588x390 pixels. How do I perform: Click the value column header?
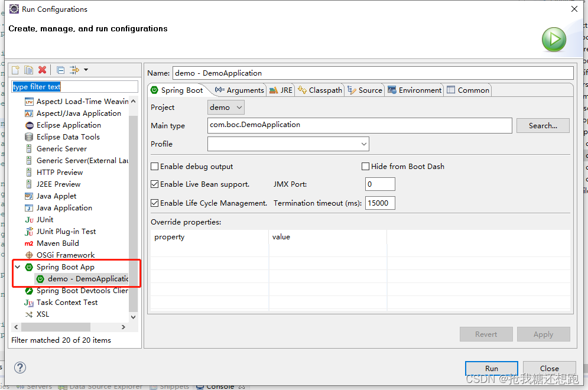pyautogui.click(x=328, y=236)
